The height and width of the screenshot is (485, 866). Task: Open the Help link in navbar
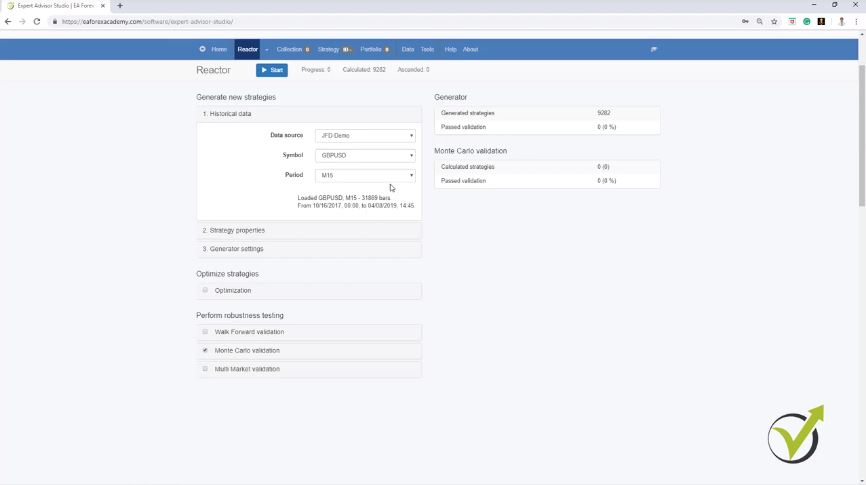tap(450, 49)
